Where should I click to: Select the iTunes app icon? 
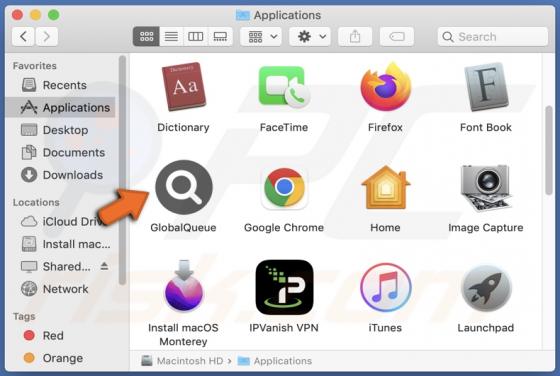(x=385, y=287)
